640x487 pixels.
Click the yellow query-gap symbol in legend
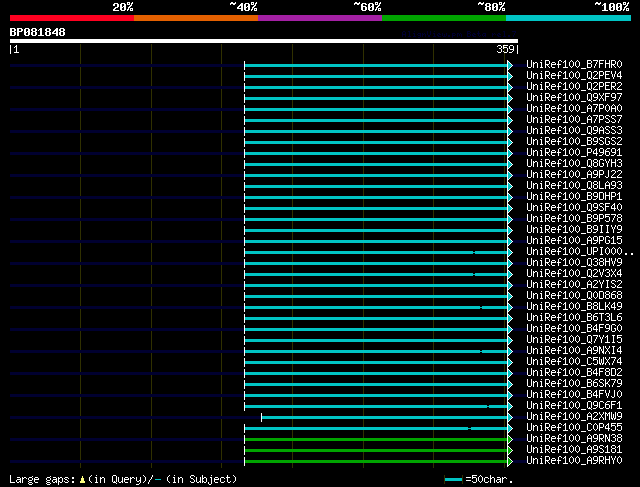coord(82,479)
